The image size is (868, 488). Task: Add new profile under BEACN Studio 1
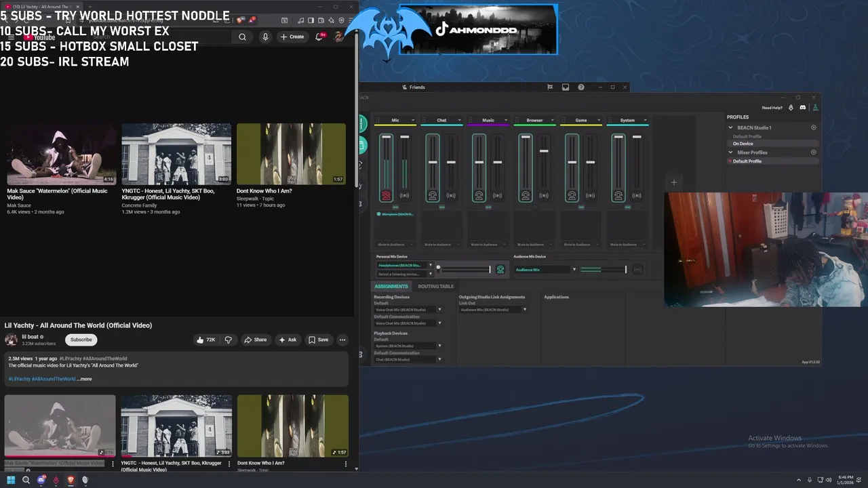(x=814, y=127)
